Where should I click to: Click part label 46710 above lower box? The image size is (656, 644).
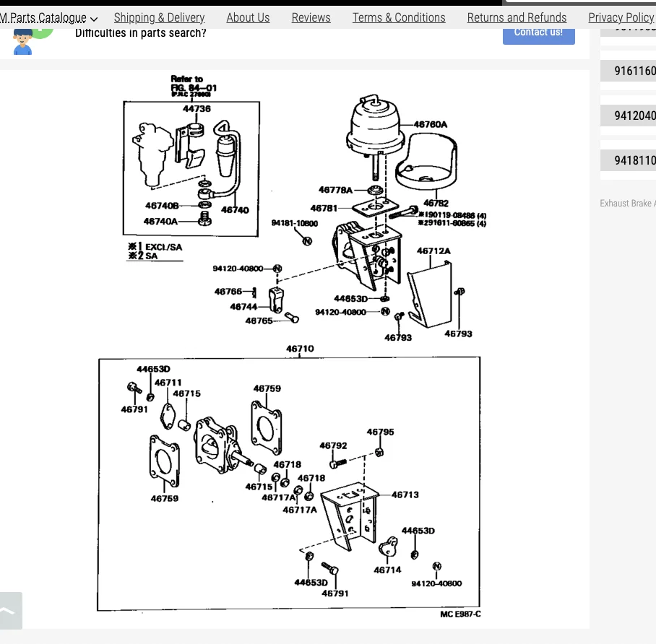click(x=300, y=349)
